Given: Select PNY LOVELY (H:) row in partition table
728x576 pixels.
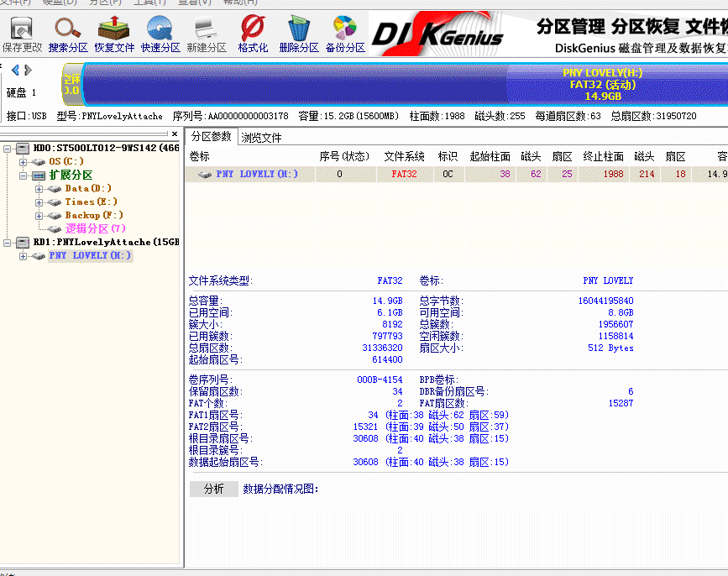Looking at the screenshot, I should pyautogui.click(x=457, y=174).
